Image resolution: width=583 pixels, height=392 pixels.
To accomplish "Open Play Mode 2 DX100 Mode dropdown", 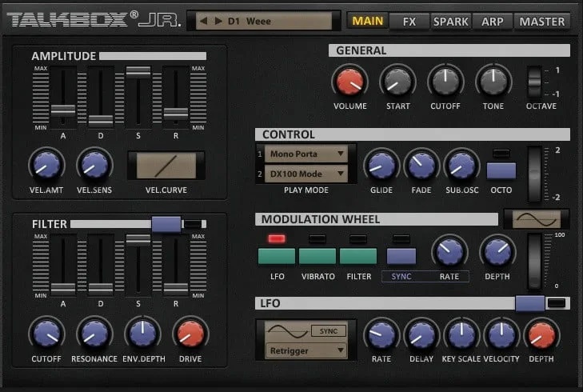I will point(306,174).
